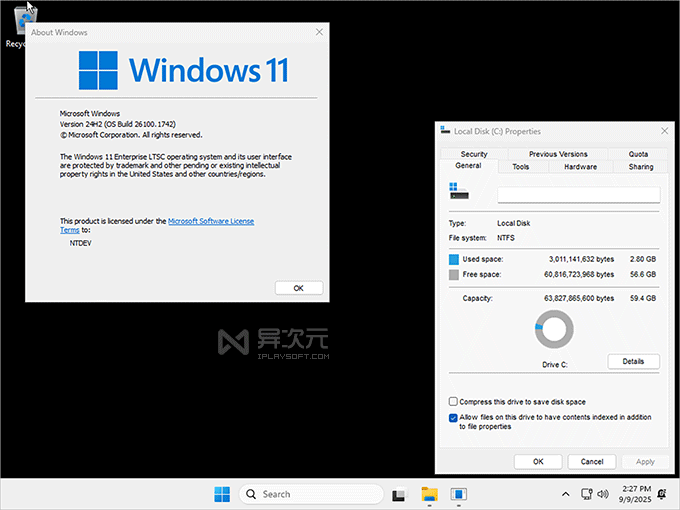Click the Details button under Drive C

tap(633, 361)
